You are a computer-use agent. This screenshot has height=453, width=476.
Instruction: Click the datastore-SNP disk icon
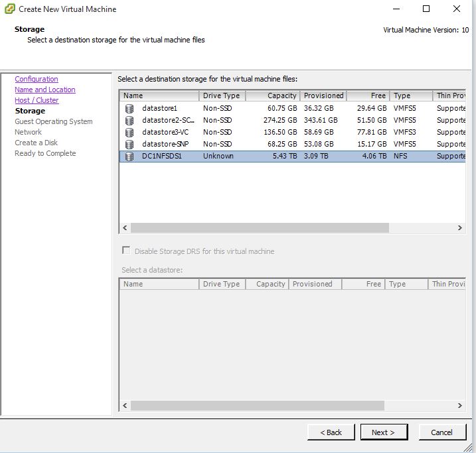click(129, 144)
